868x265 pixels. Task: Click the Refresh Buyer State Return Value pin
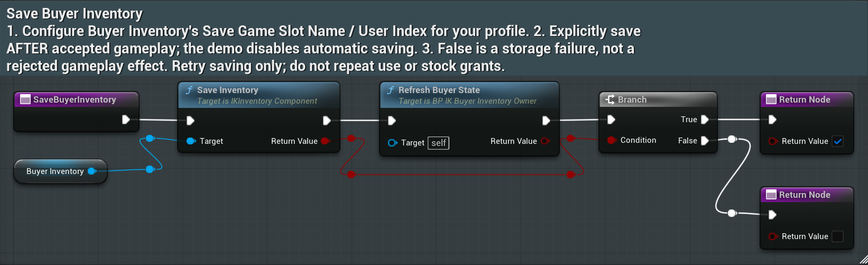(545, 141)
